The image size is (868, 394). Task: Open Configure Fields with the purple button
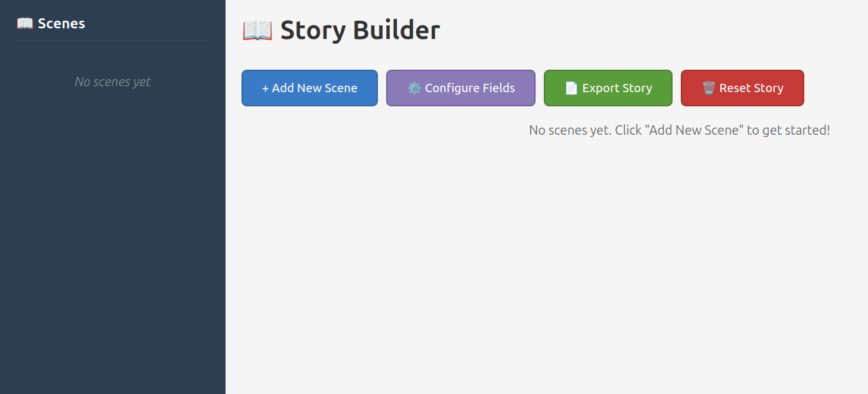pos(461,88)
